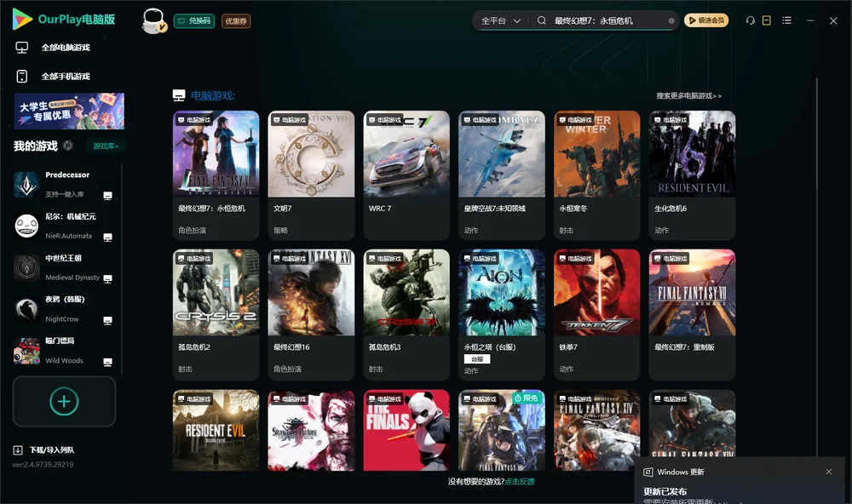
Task: Click the 更新已发布 notification heading
Action: point(665,491)
